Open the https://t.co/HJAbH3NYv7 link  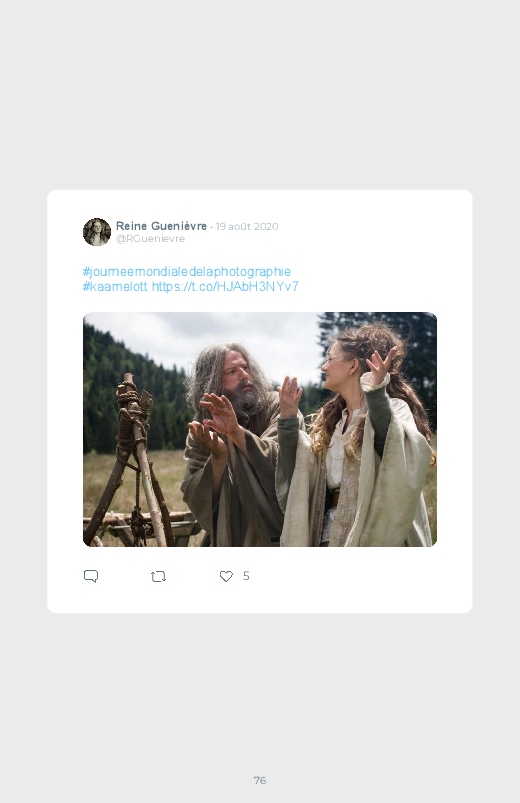point(225,286)
